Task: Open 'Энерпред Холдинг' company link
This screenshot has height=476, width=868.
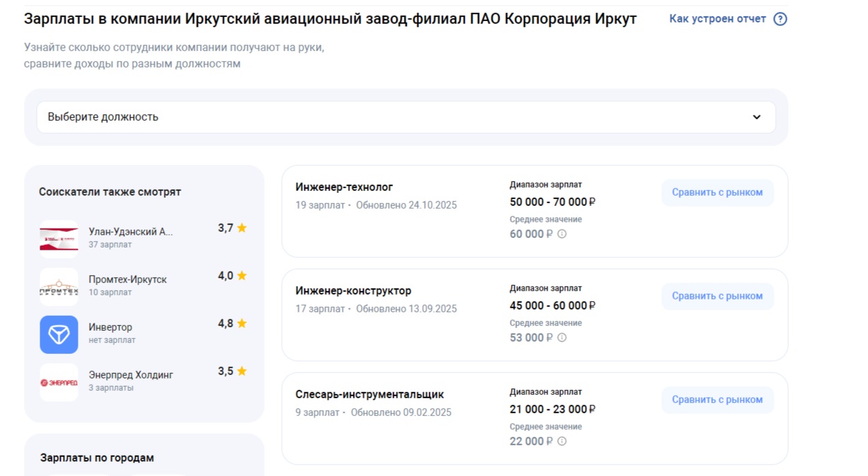Action: point(131,375)
